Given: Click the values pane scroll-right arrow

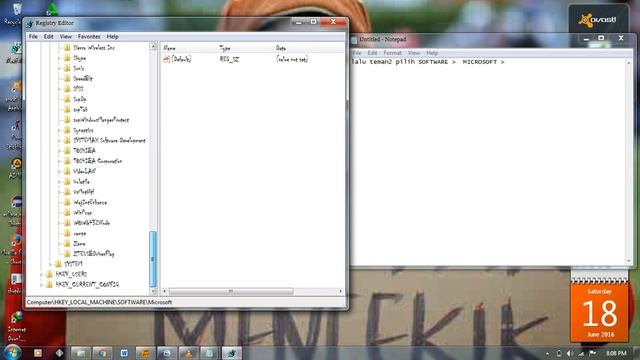Looking at the screenshot, I should click(x=341, y=291).
